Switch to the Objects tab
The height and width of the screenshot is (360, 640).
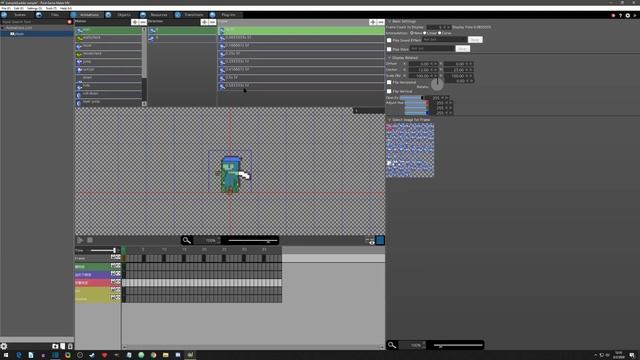click(x=124, y=15)
